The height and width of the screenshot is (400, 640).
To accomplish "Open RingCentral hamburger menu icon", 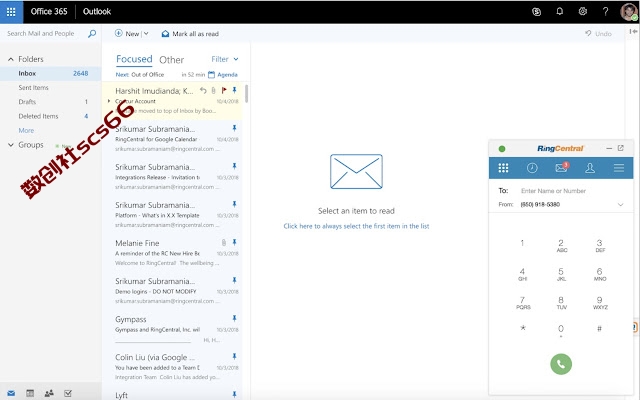I will 619,168.
